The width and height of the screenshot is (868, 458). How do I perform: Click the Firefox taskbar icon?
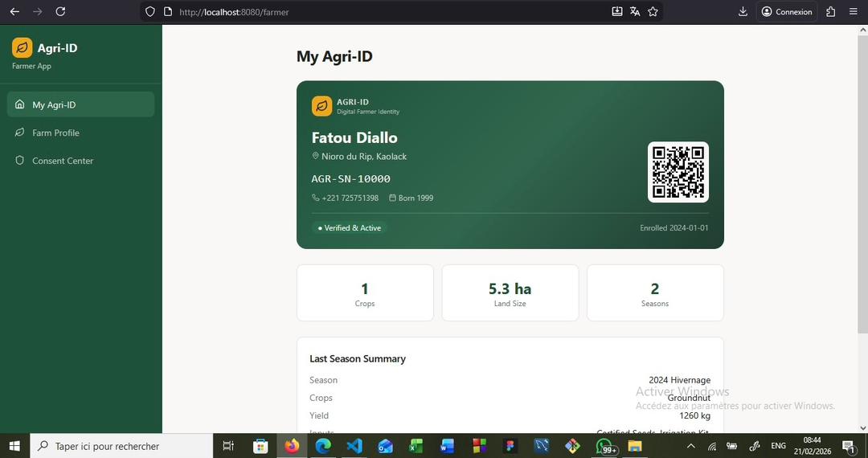[x=292, y=446]
